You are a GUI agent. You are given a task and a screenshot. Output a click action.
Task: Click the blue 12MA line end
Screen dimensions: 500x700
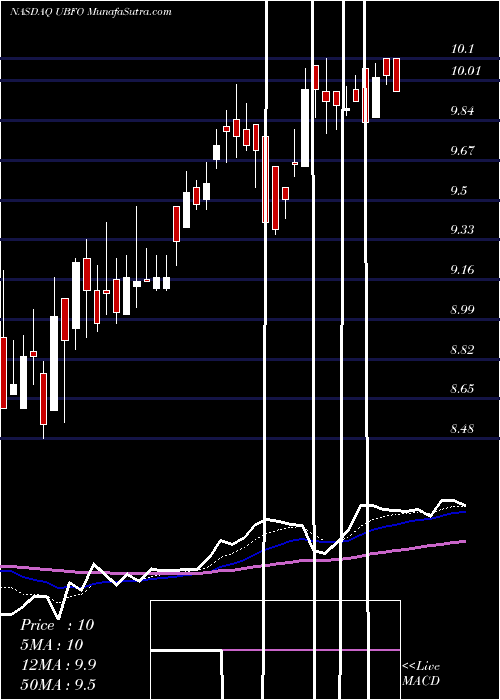coord(464,512)
